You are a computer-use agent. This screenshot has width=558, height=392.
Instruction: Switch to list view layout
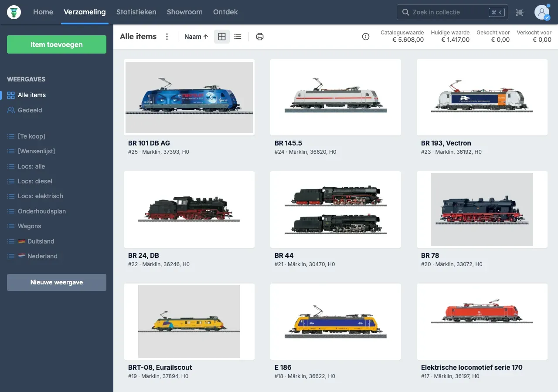tap(238, 37)
